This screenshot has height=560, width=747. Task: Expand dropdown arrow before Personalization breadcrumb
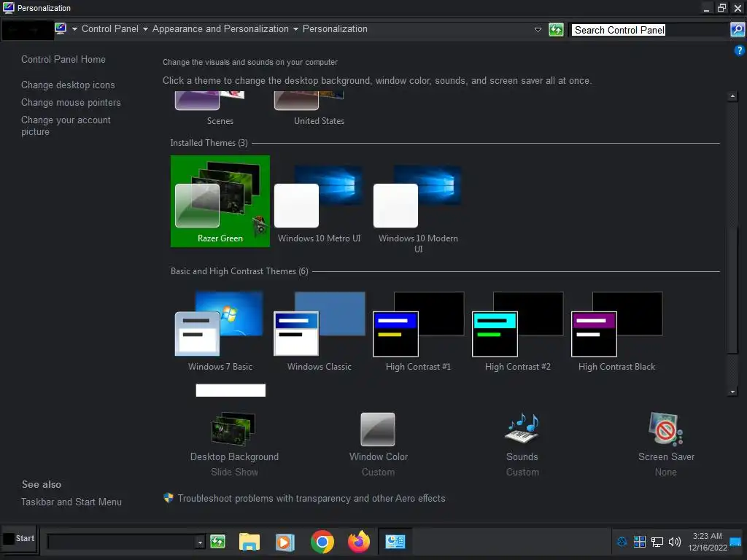(x=296, y=29)
